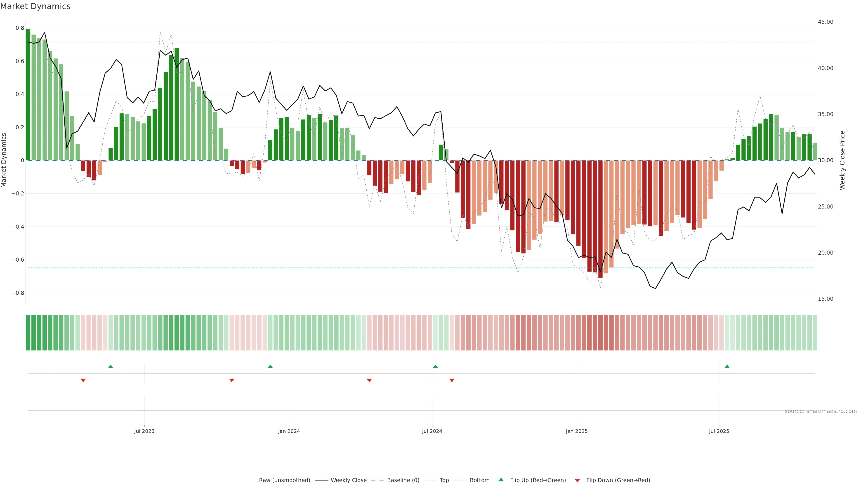Click the Weekly Close Price axis label

tap(842, 160)
